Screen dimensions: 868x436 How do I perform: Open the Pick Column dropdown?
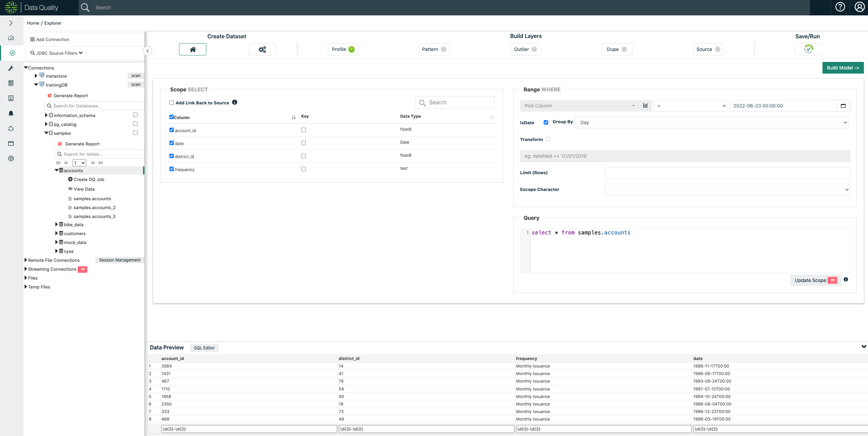click(579, 106)
